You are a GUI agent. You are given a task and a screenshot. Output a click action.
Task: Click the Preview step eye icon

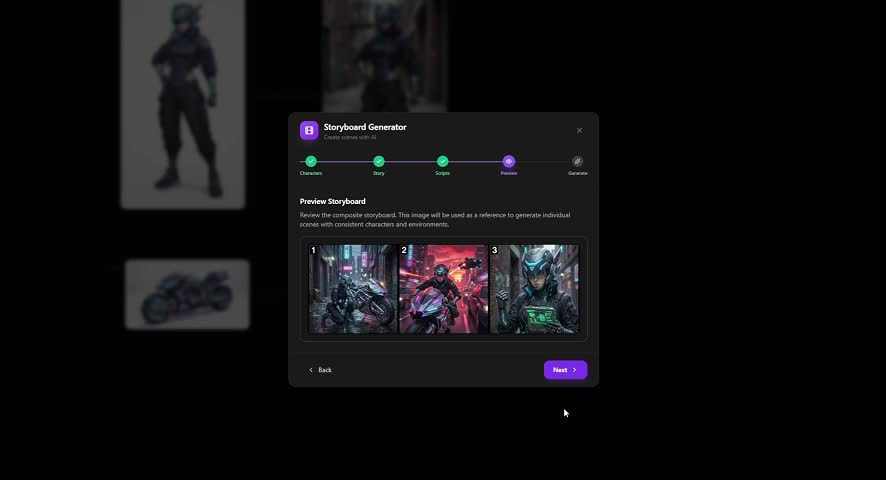point(509,161)
